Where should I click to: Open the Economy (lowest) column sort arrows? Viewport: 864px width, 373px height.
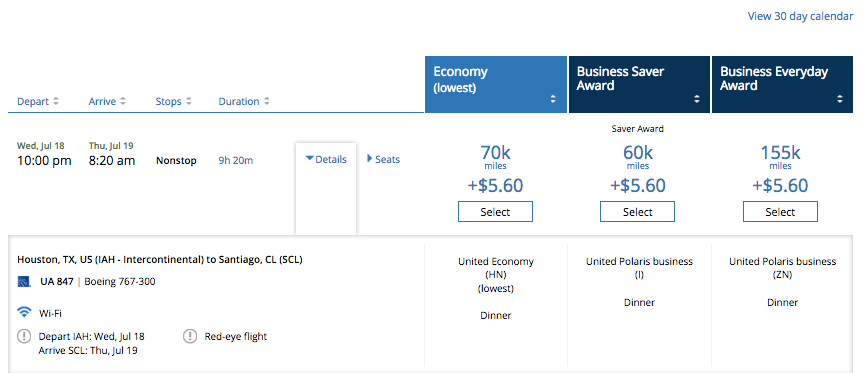pos(553,99)
